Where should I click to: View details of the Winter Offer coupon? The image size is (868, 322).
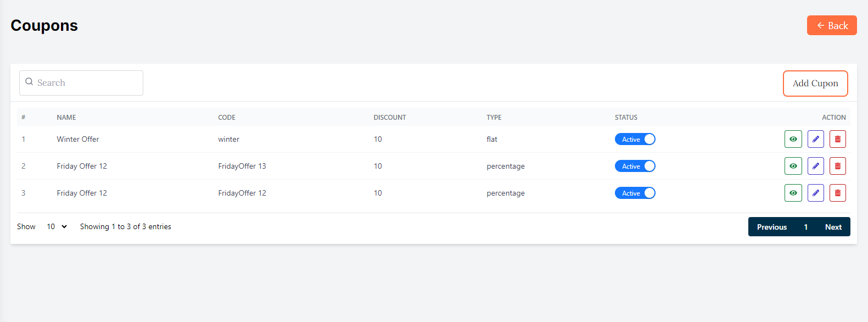793,139
